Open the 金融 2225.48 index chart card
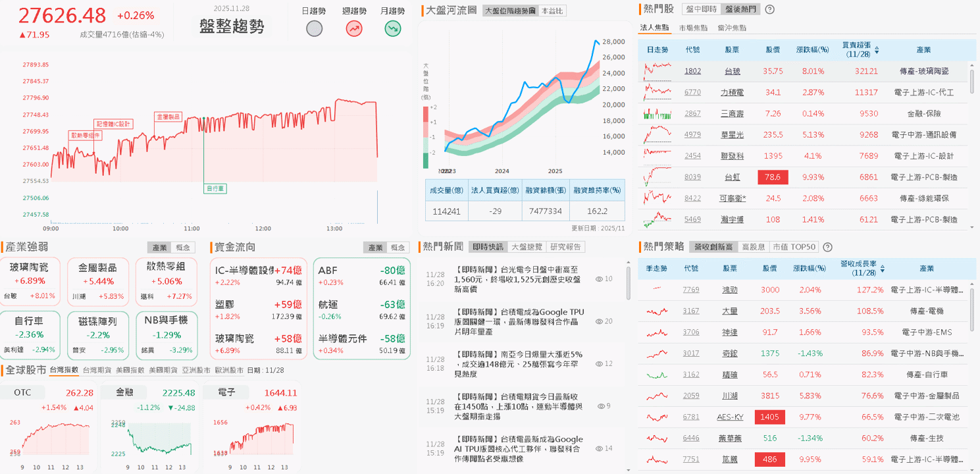980x474 pixels. (150, 428)
